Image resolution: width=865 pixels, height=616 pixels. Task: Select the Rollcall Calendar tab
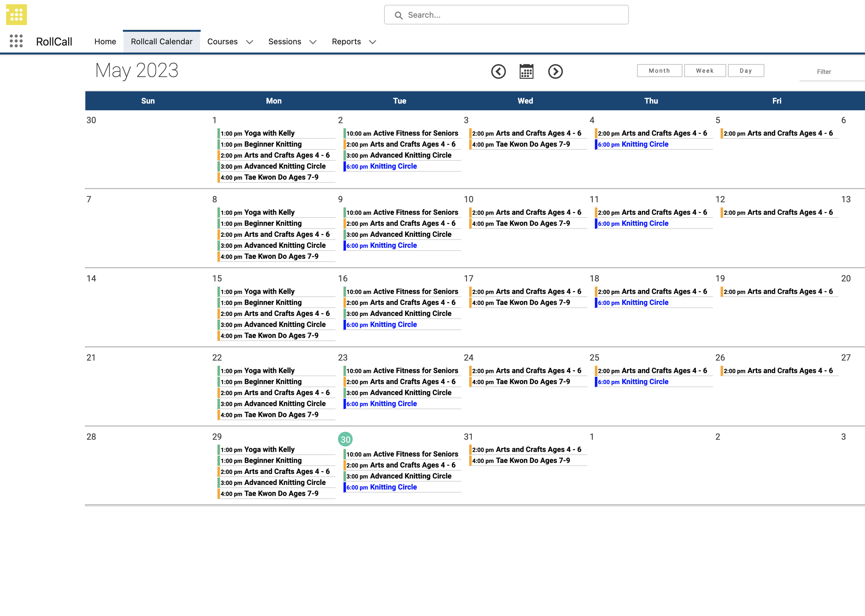tap(161, 41)
